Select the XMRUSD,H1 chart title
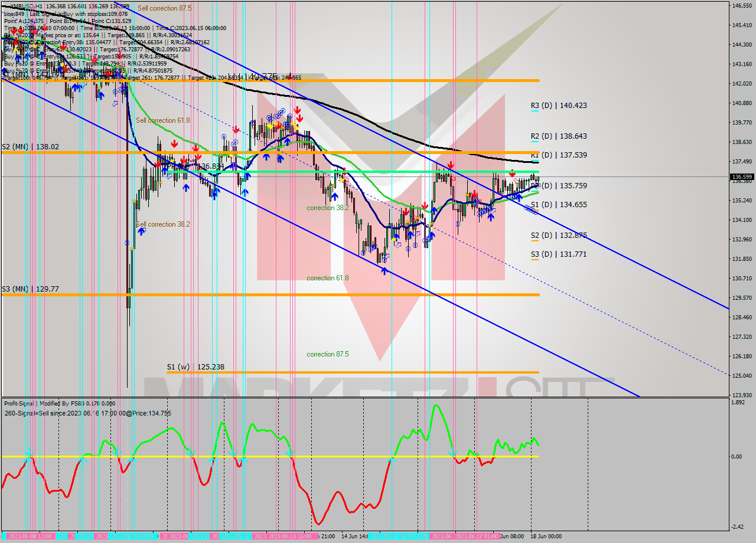Viewport: 756px width, 543px height. (x=24, y=5)
